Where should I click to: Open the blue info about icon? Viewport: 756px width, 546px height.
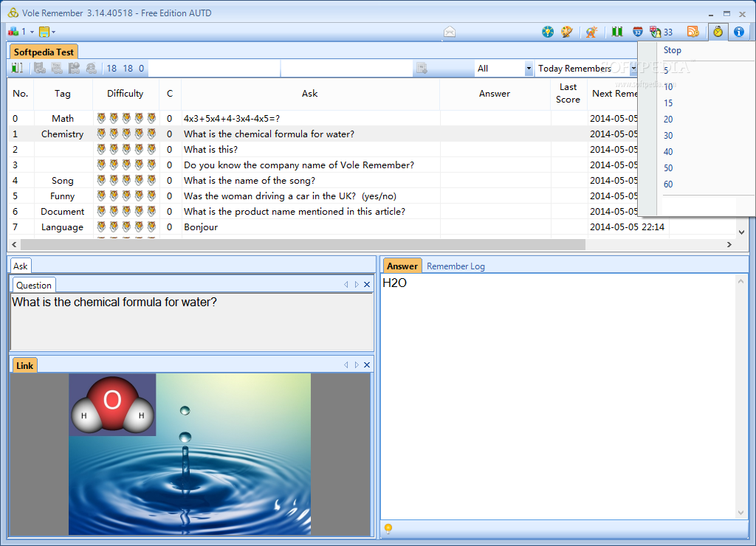738,32
